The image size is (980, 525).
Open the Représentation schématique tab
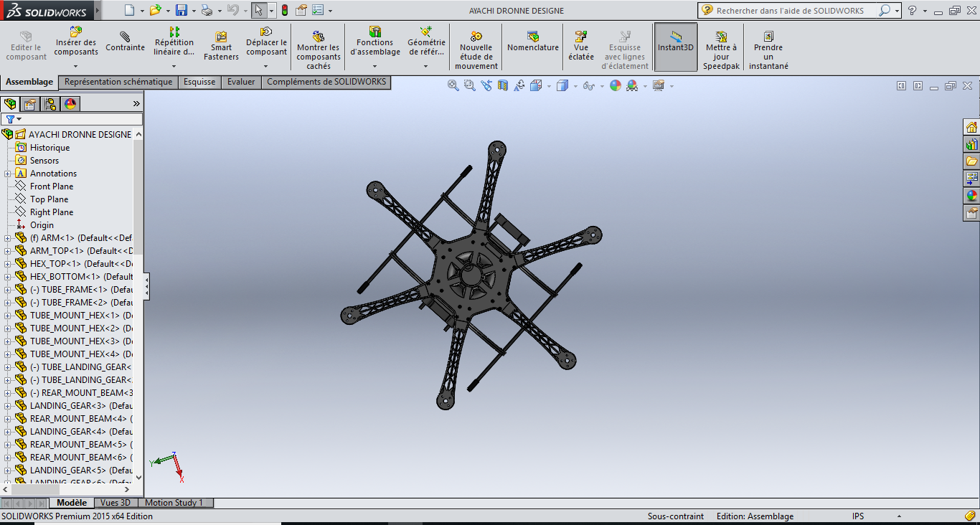click(118, 82)
